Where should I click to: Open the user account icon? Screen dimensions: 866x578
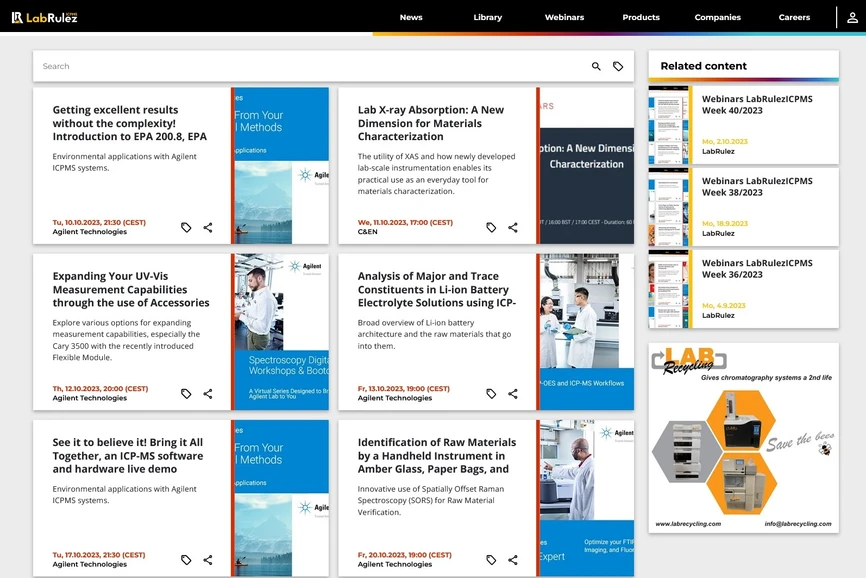pos(852,17)
